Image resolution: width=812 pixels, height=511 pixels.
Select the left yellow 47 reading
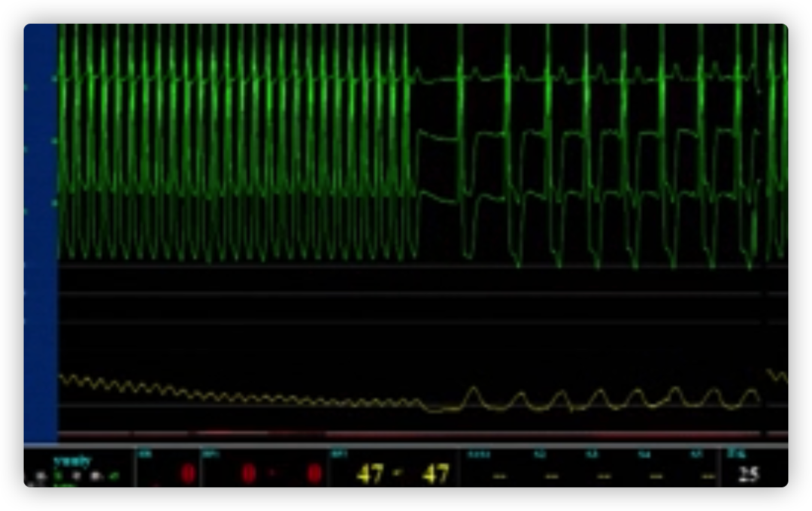click(370, 473)
